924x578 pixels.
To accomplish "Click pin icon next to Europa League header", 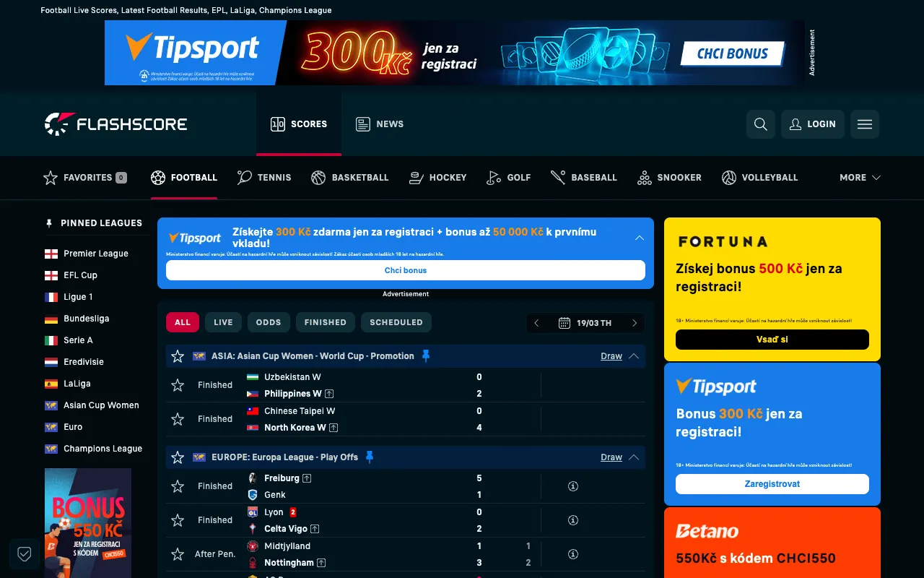I will (x=370, y=457).
